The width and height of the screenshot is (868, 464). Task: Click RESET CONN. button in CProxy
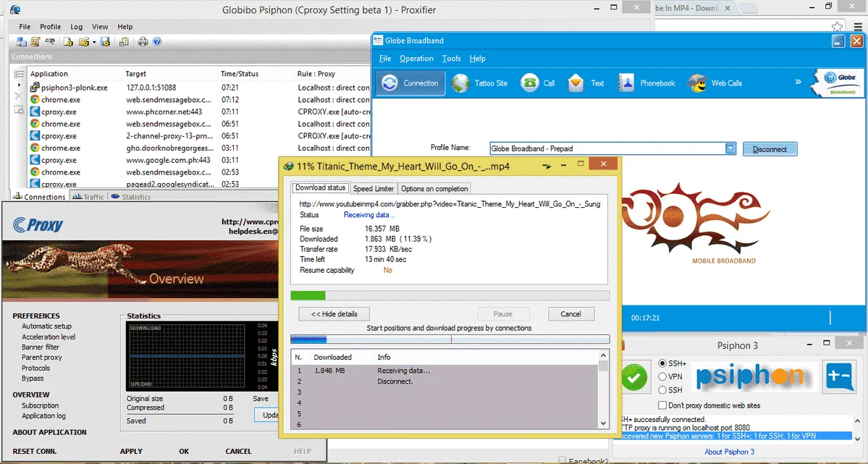[x=35, y=451]
